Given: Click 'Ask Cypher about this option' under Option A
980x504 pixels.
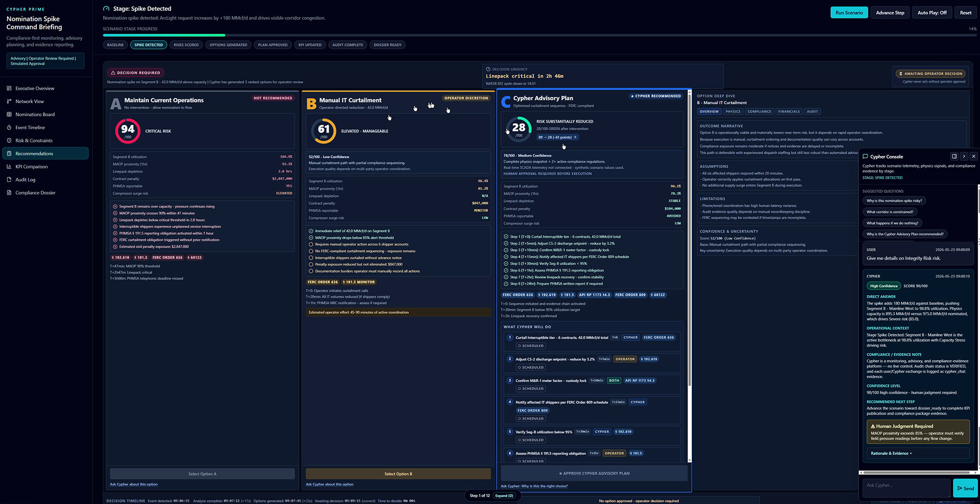Looking at the screenshot, I should coord(134,484).
